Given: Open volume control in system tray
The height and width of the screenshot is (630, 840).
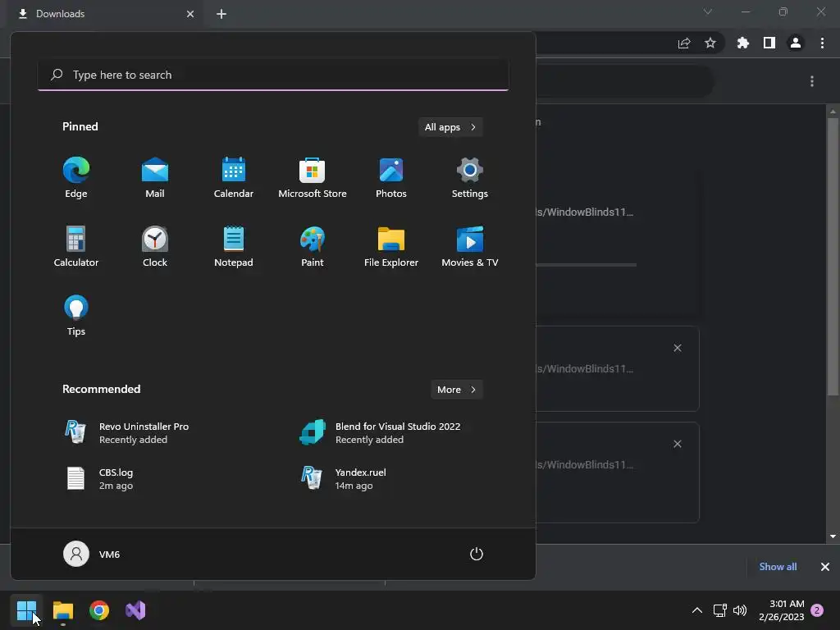Looking at the screenshot, I should click(x=740, y=610).
